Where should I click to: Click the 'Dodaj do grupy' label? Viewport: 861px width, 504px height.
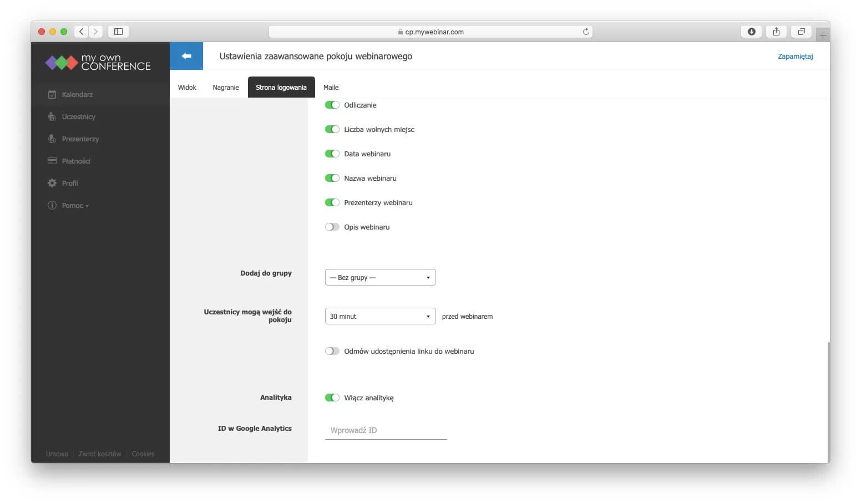point(266,273)
